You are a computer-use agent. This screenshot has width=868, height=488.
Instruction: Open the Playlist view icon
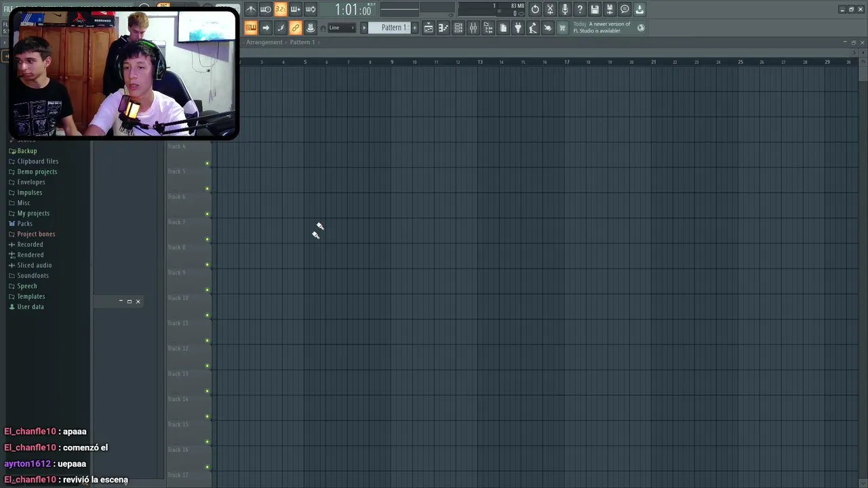(429, 28)
